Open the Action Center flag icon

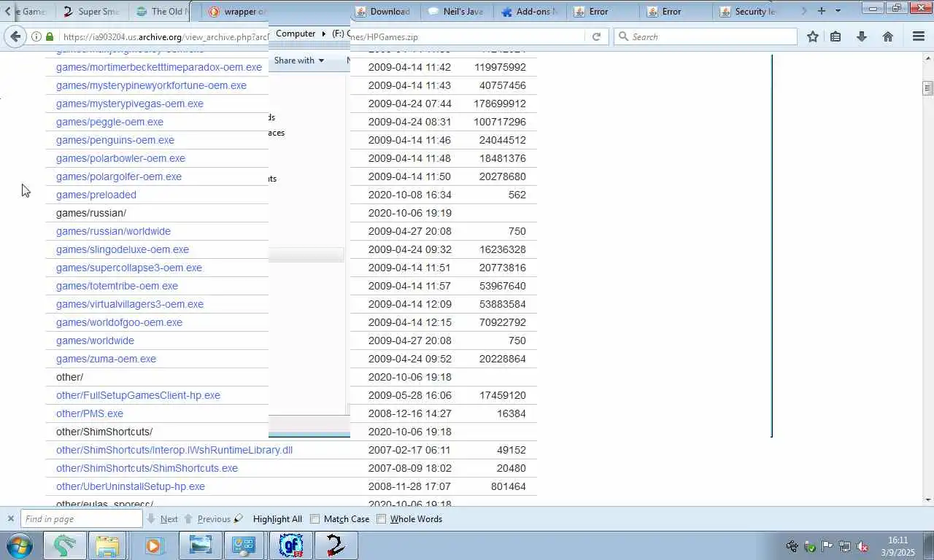coord(827,546)
